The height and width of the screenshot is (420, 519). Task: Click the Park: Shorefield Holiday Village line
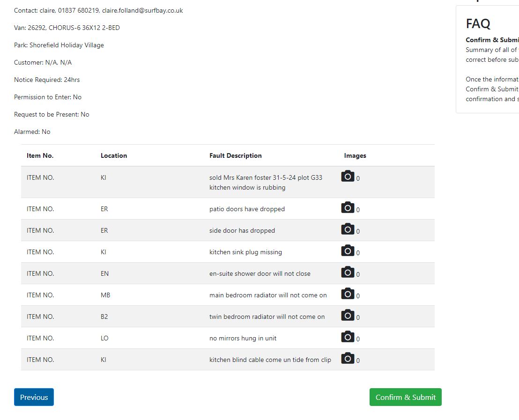[59, 45]
